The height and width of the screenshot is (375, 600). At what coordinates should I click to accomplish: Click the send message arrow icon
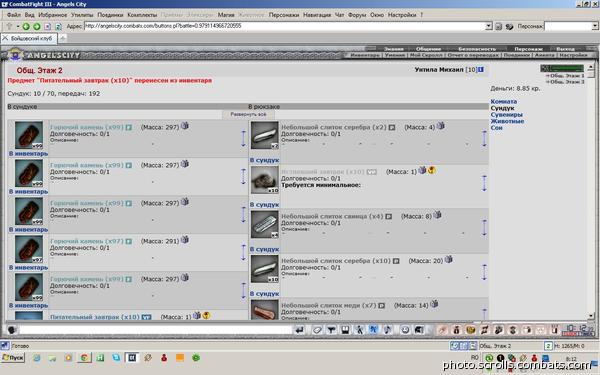click(300, 329)
